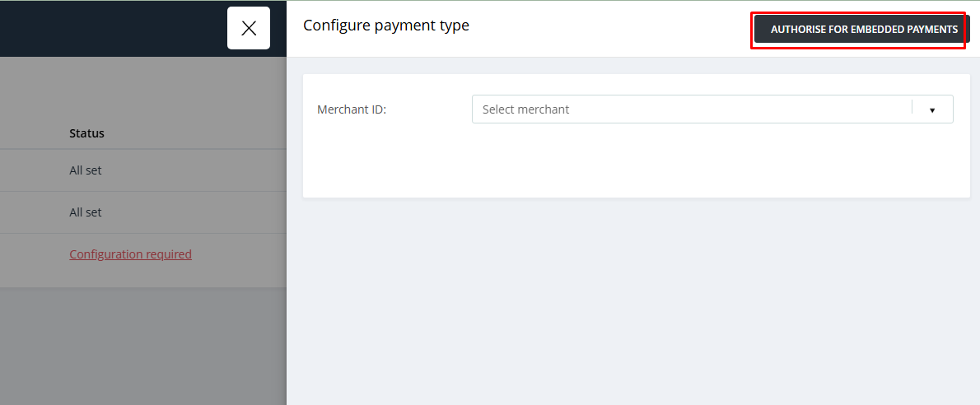This screenshot has height=405, width=980.
Task: Click the table row containing Configuration required
Action: [143, 254]
